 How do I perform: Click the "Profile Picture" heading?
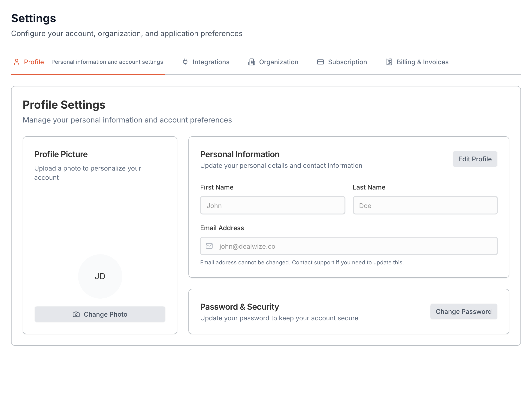pos(61,154)
